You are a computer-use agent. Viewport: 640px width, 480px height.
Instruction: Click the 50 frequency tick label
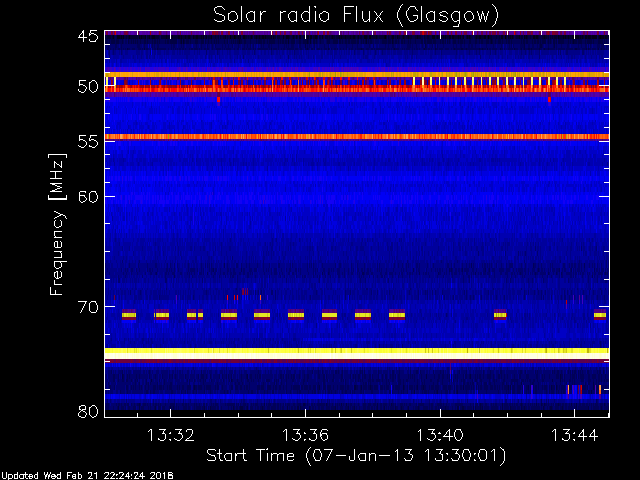point(88,87)
